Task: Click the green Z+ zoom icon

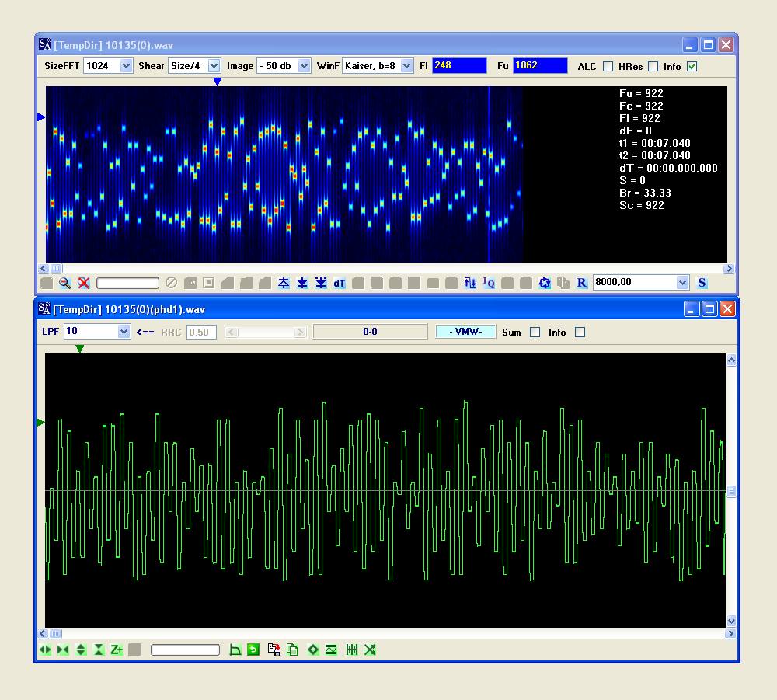Action: pyautogui.click(x=117, y=650)
